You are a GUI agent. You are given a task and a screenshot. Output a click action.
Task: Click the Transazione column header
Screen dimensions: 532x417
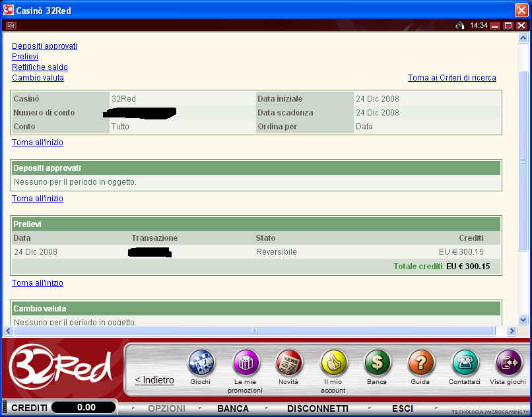[x=154, y=238]
